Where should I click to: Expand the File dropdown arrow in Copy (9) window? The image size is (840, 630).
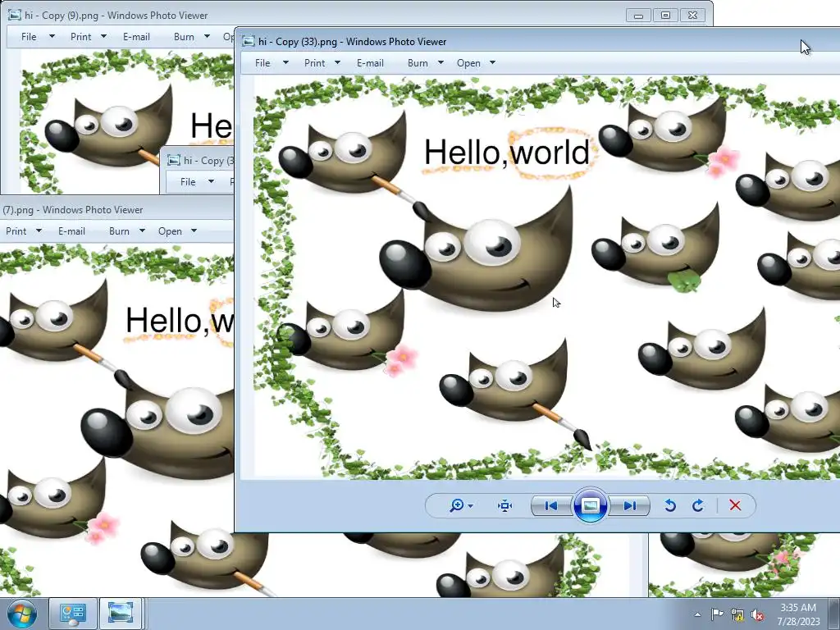click(52, 36)
